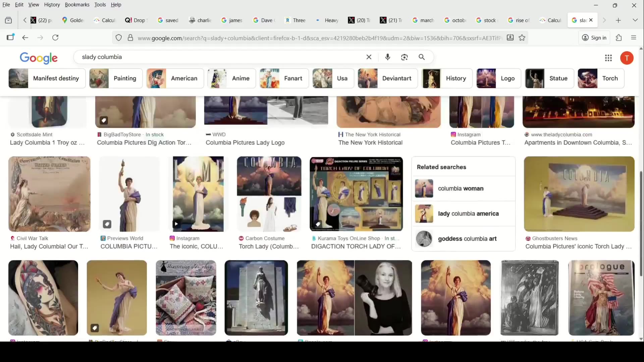Click the address bar URL field
This screenshot has height=362, width=644.
tap(319, 38)
